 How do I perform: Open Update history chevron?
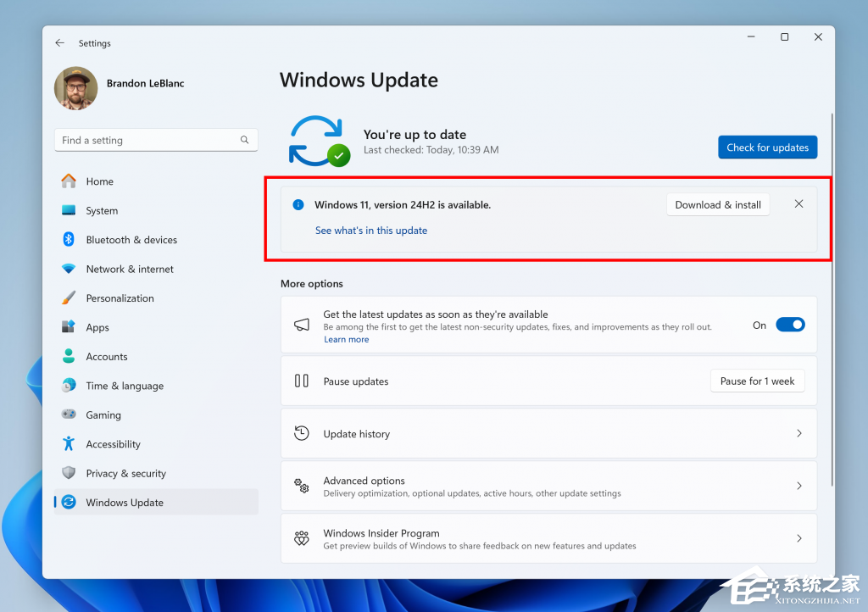pyautogui.click(x=798, y=433)
